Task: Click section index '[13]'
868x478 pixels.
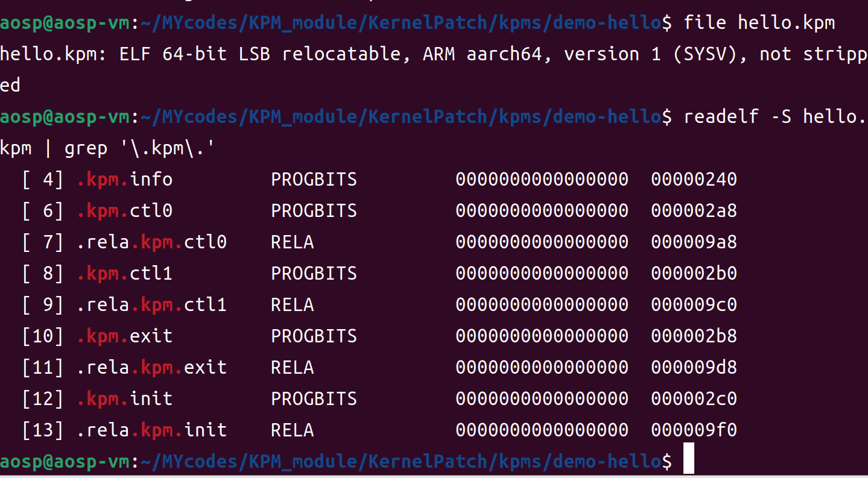Action: (43, 430)
